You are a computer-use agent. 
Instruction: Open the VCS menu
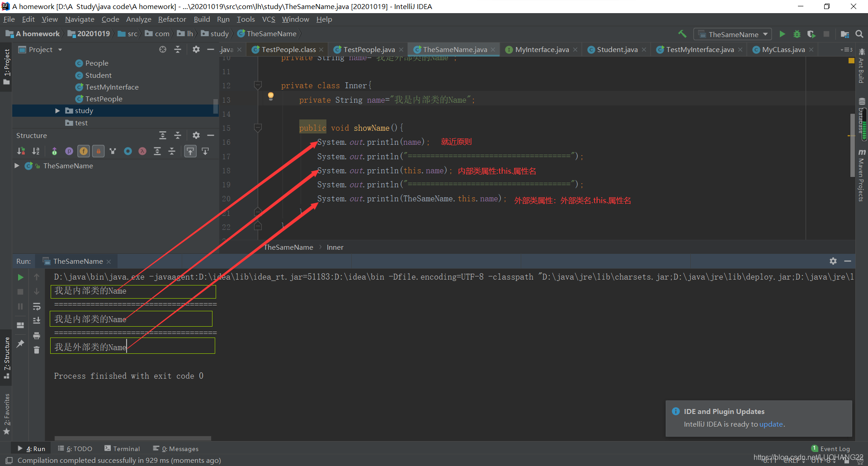tap(269, 19)
